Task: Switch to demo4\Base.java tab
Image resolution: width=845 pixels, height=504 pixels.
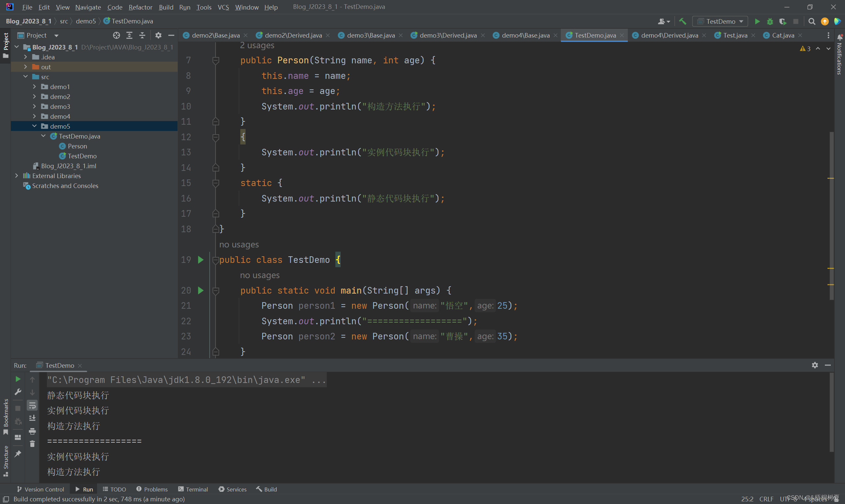Action: click(525, 35)
